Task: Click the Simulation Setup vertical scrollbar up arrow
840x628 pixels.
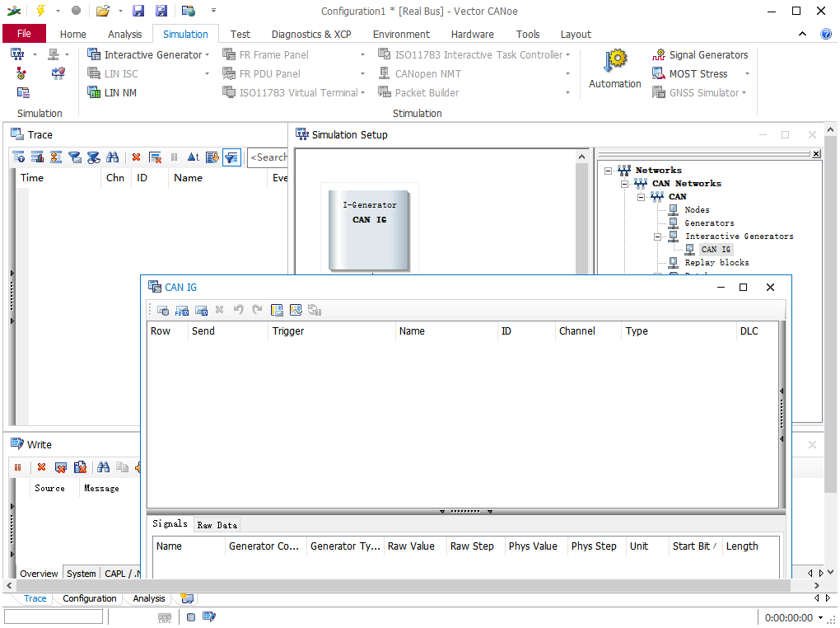Action: (x=581, y=157)
